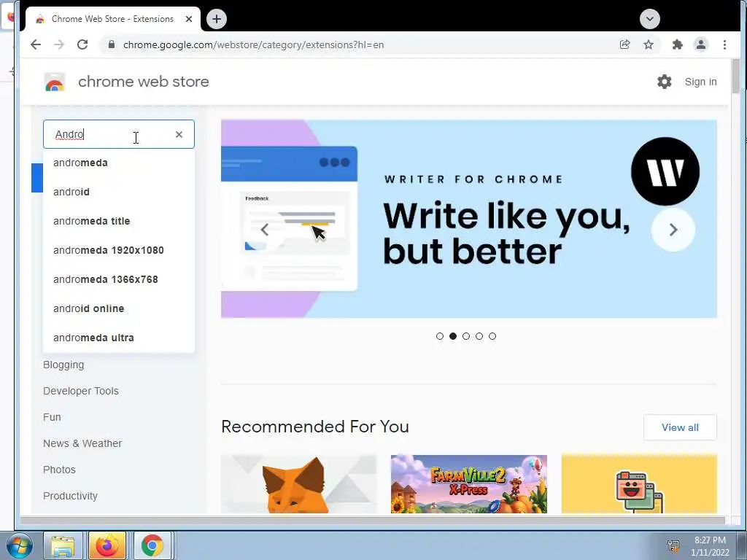The height and width of the screenshot is (560, 747).
Task: Click the browser forward arrow
Action: tap(59, 44)
